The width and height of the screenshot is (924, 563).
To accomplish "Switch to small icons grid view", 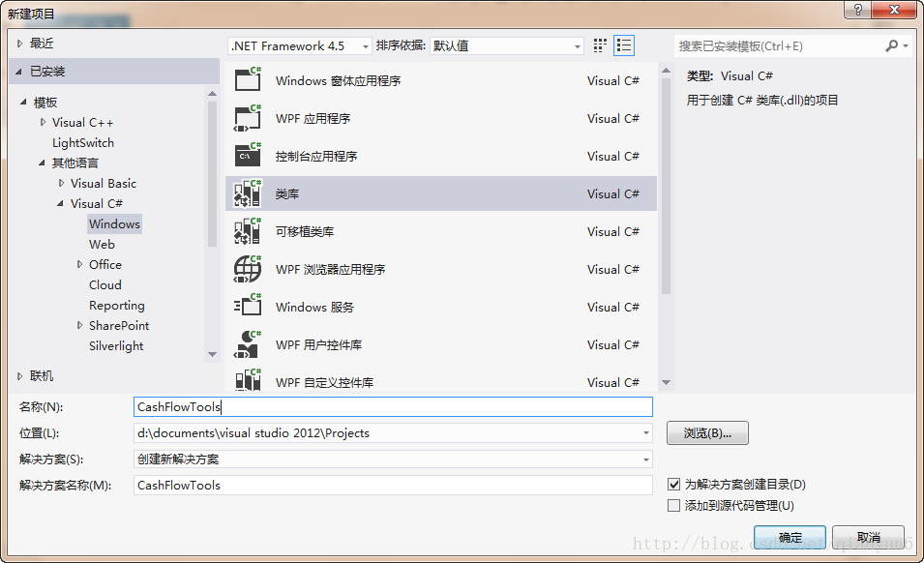I will point(600,45).
